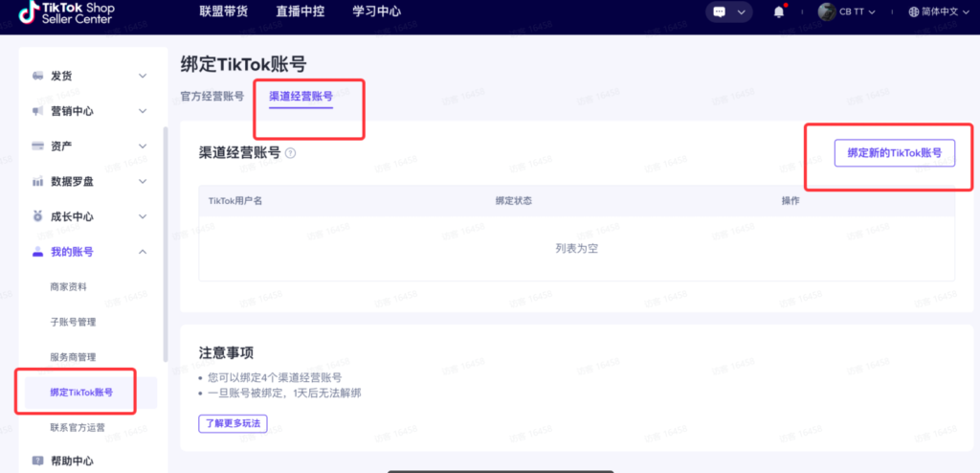This screenshot has width=980, height=473.
Task: Open 学习中心 in top navigation
Action: pyautogui.click(x=376, y=11)
